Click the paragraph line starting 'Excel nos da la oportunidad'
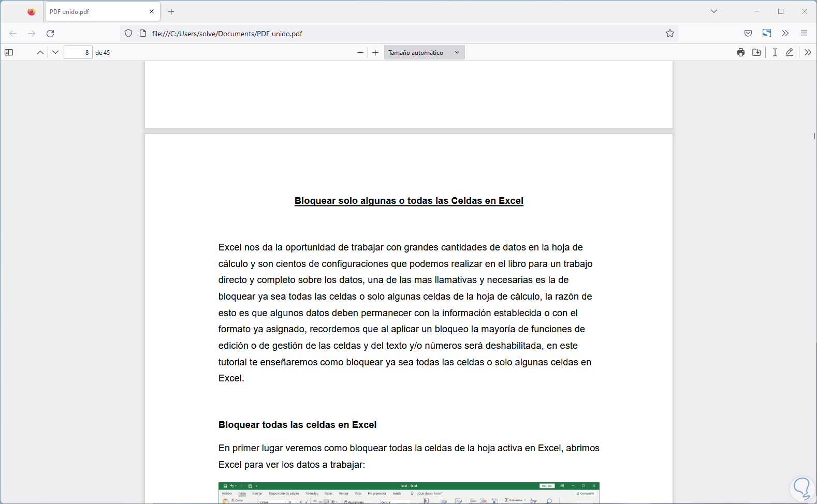Screen dimensions: 817x504 [401, 247]
